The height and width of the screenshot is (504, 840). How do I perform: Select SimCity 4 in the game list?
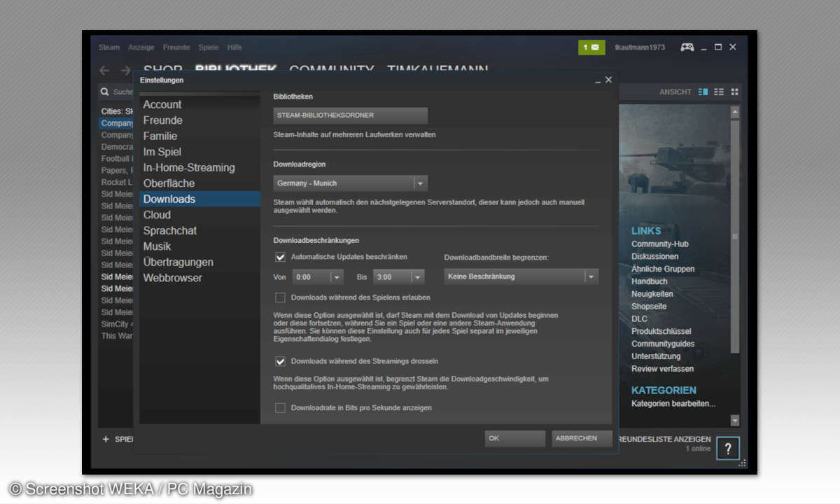(116, 324)
